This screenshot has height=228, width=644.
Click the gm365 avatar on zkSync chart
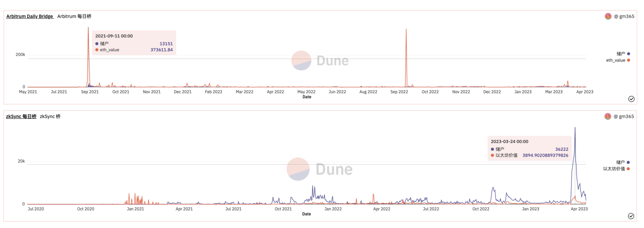click(x=608, y=117)
